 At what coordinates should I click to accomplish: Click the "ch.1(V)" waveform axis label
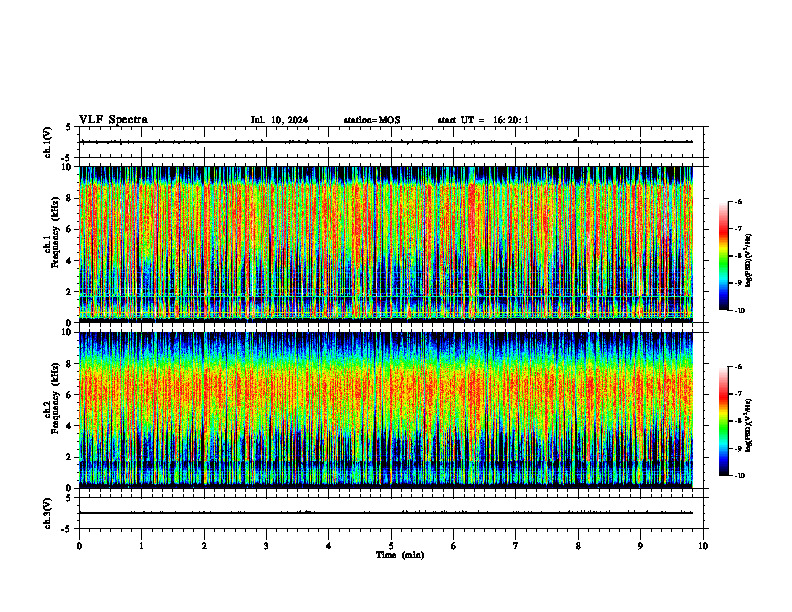tap(48, 142)
